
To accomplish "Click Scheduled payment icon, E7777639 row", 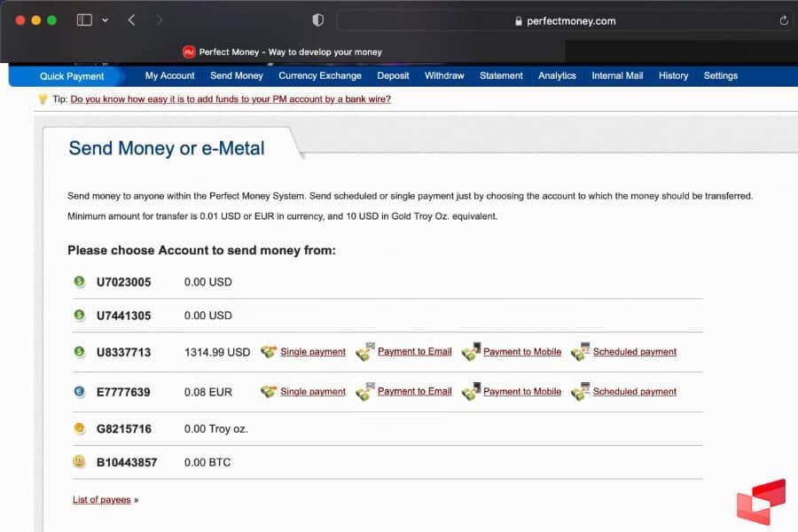I will 580,392.
